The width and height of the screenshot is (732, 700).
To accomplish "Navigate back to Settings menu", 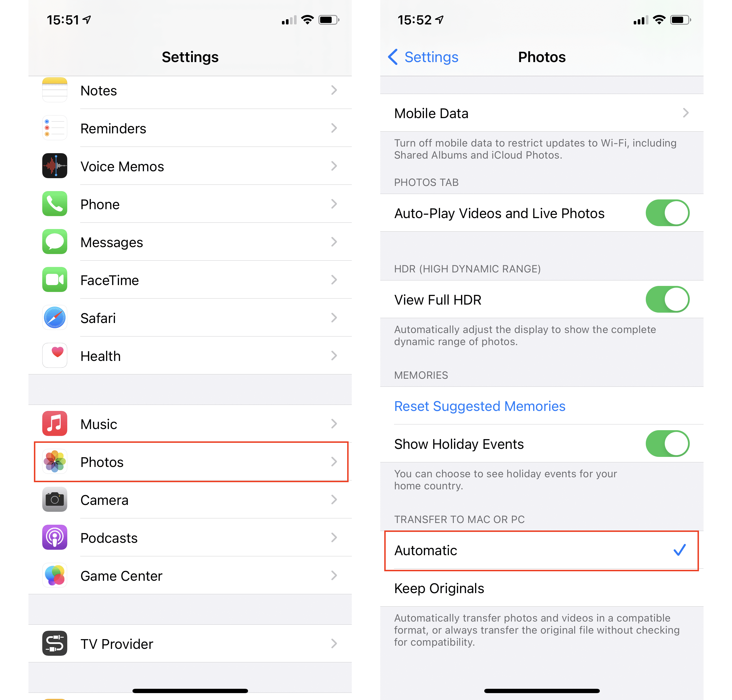I will pyautogui.click(x=425, y=57).
